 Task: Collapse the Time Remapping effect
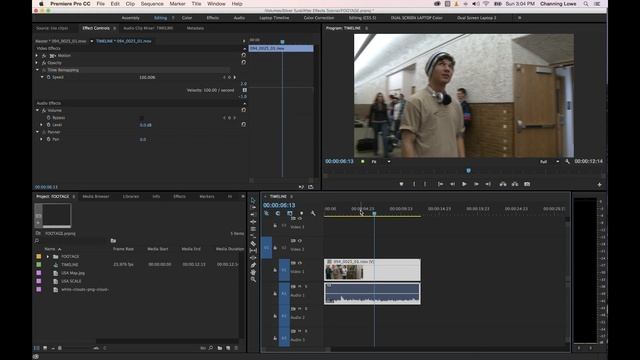37,70
